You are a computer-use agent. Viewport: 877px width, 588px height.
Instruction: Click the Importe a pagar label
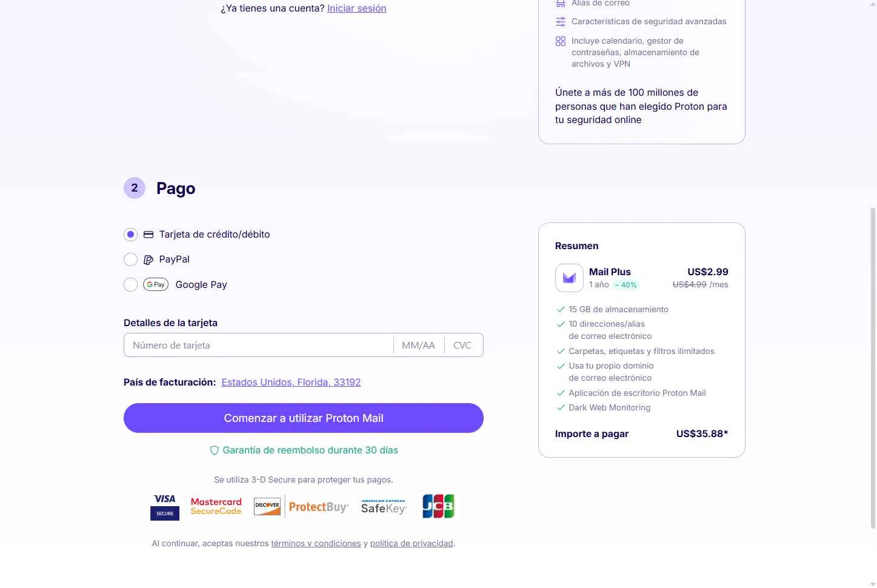592,434
